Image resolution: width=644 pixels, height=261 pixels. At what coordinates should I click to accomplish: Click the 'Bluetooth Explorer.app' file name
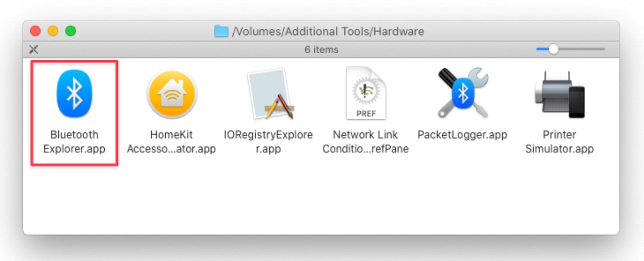pos(74,142)
